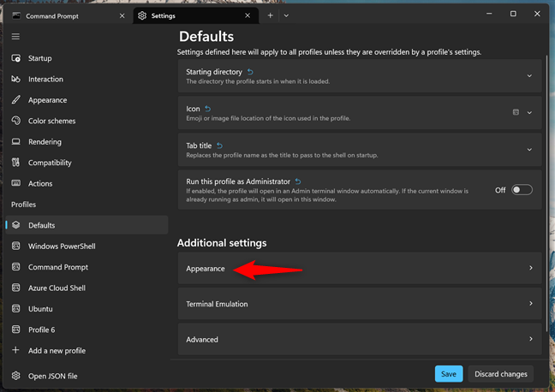555x392 pixels.
Task: Click the Rendering monitor icon
Action: (16, 141)
